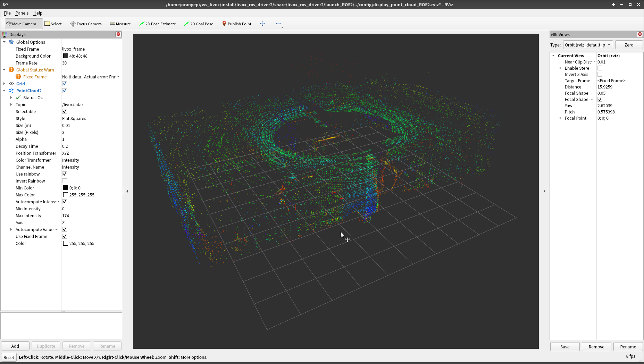Click the Background Color swatch
The height and width of the screenshot is (364, 644).
pos(66,56)
